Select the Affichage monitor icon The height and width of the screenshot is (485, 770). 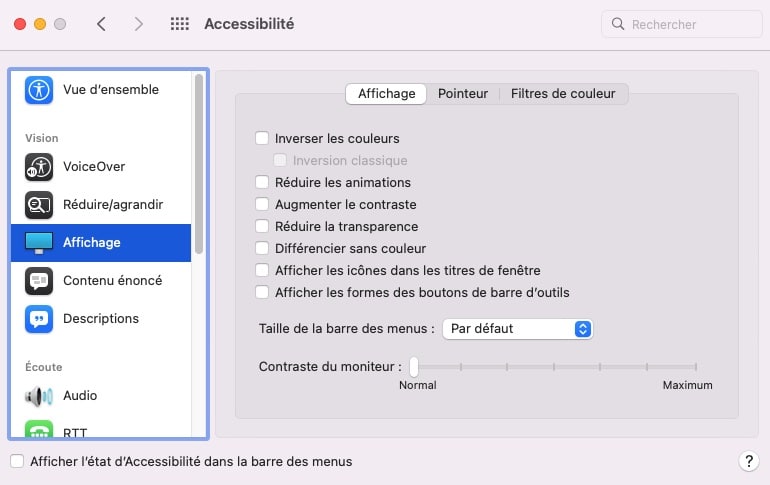(39, 243)
